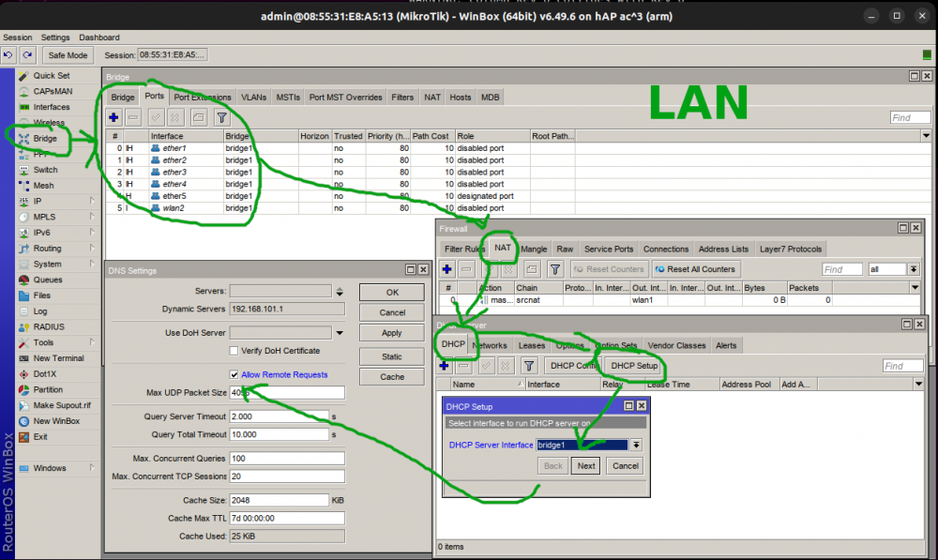Click the undo arrow icon in toolbar
The width and height of the screenshot is (938, 560).
(9, 55)
